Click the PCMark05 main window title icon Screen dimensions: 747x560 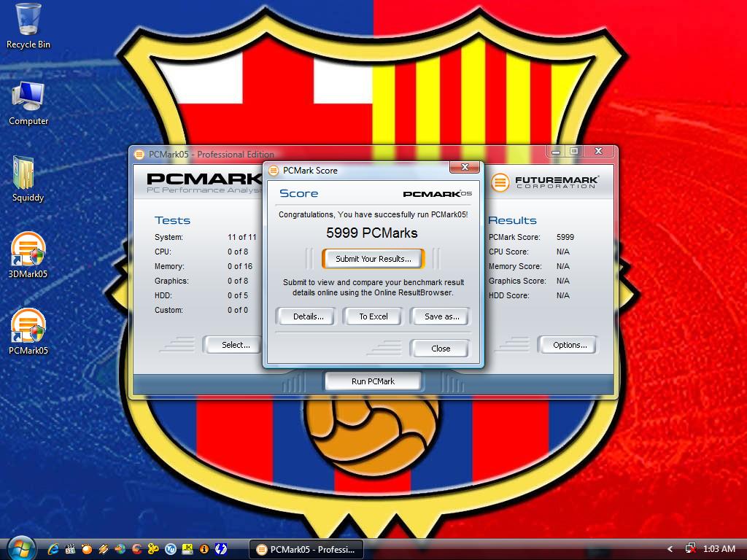[x=139, y=155]
